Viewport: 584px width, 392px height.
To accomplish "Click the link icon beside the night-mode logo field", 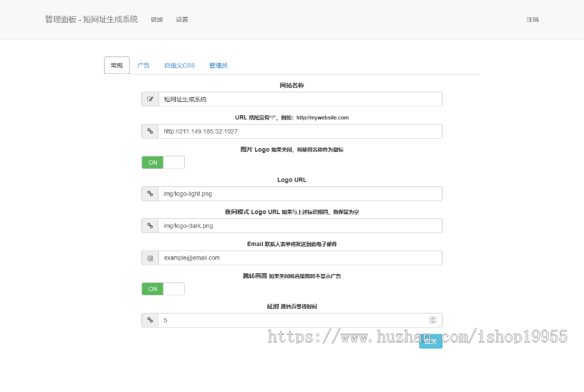I will pyautogui.click(x=150, y=226).
